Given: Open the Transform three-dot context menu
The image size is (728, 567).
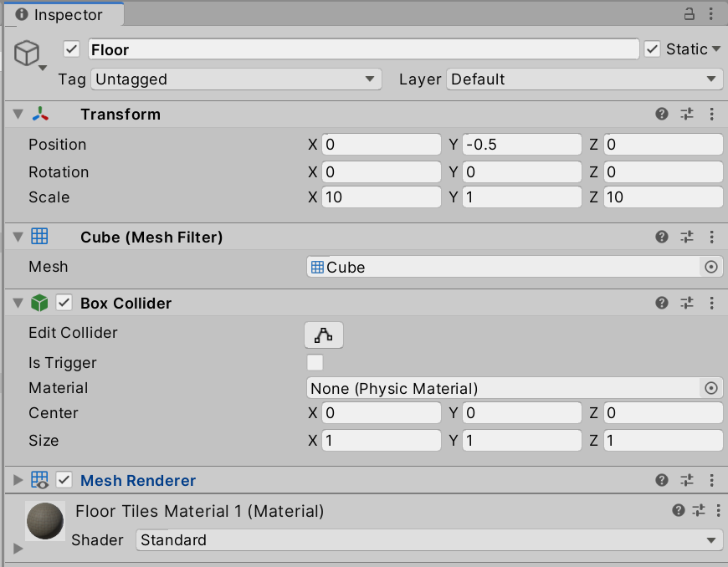Looking at the screenshot, I should point(712,115).
